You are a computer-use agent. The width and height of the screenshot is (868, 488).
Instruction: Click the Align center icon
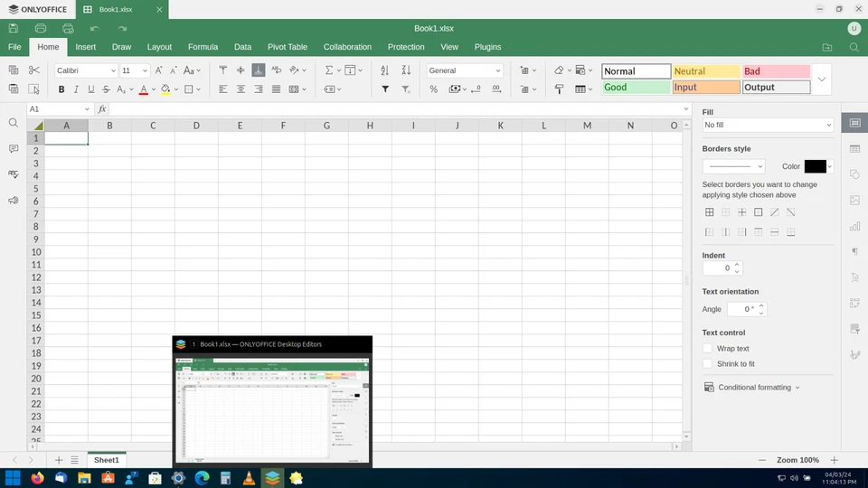pos(241,89)
